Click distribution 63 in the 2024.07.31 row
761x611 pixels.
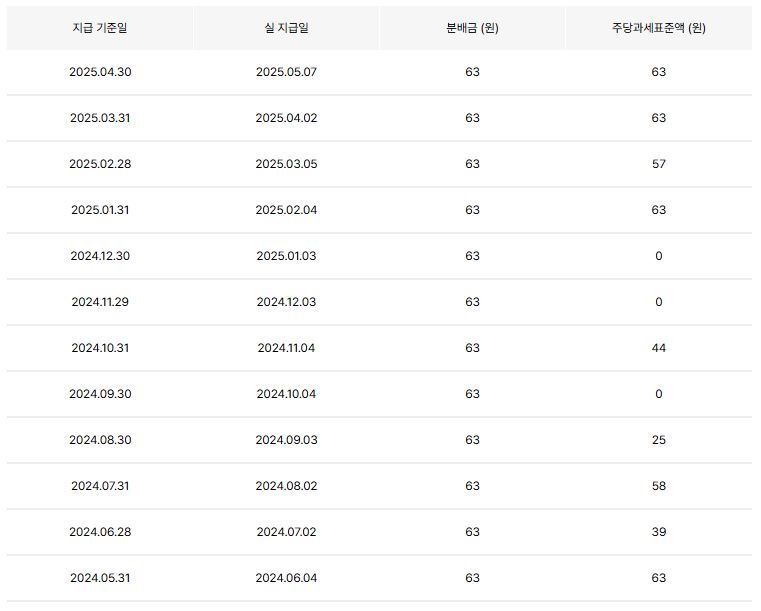472,486
